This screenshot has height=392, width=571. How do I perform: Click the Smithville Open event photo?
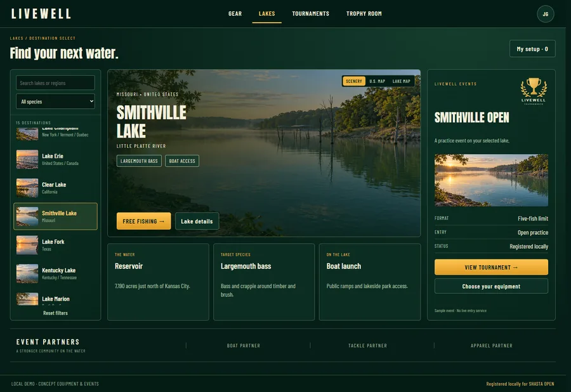pos(491,180)
